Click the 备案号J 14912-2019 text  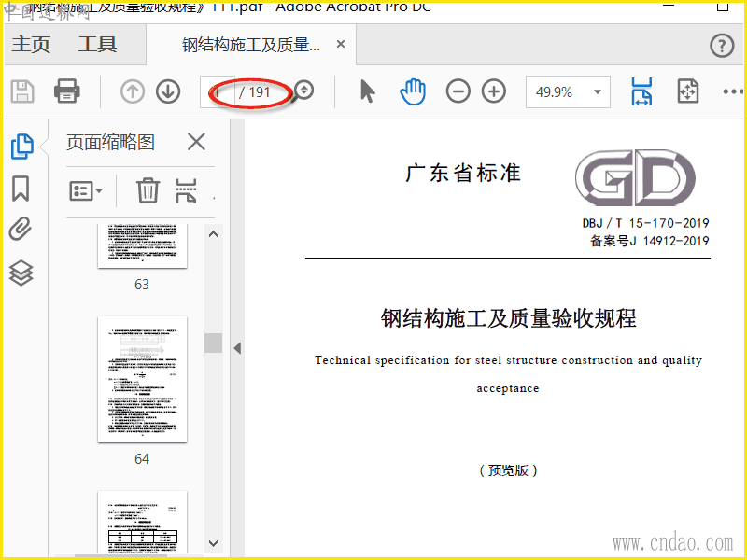tap(650, 241)
